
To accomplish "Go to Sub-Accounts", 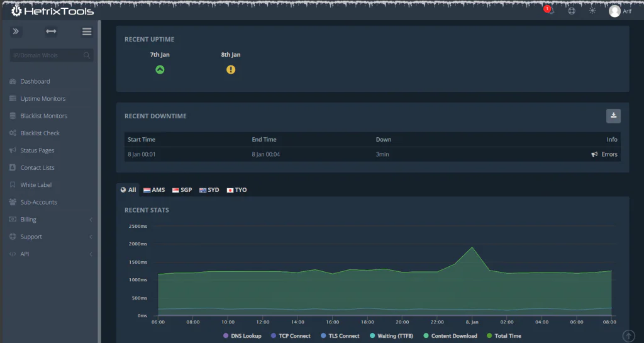I will coord(39,202).
